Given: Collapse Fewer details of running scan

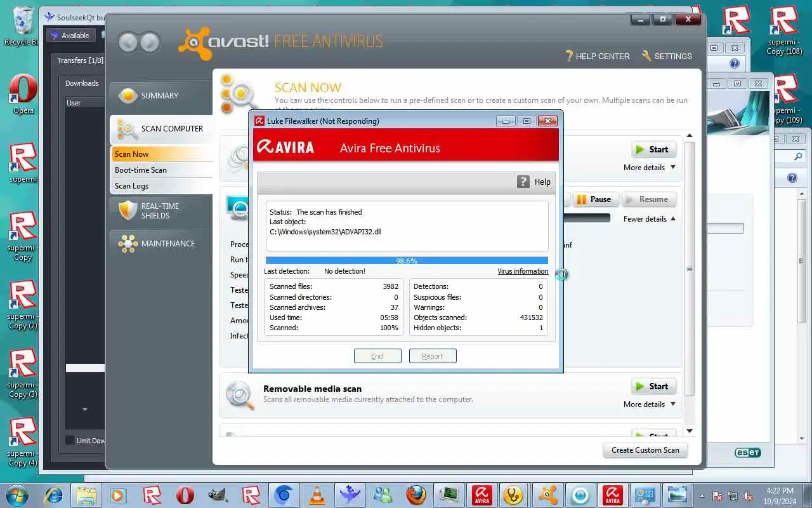Looking at the screenshot, I should pos(650,219).
